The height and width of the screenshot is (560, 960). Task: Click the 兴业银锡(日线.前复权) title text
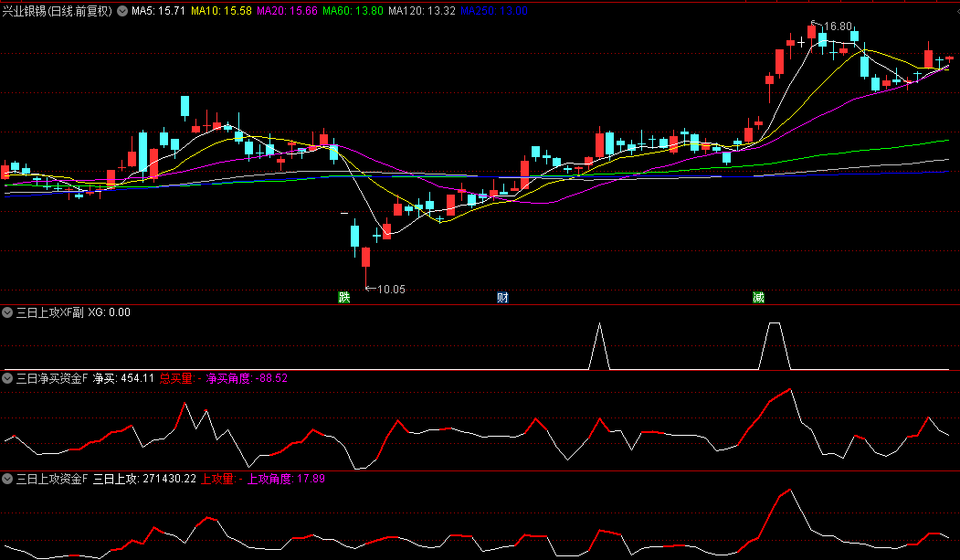[58, 12]
